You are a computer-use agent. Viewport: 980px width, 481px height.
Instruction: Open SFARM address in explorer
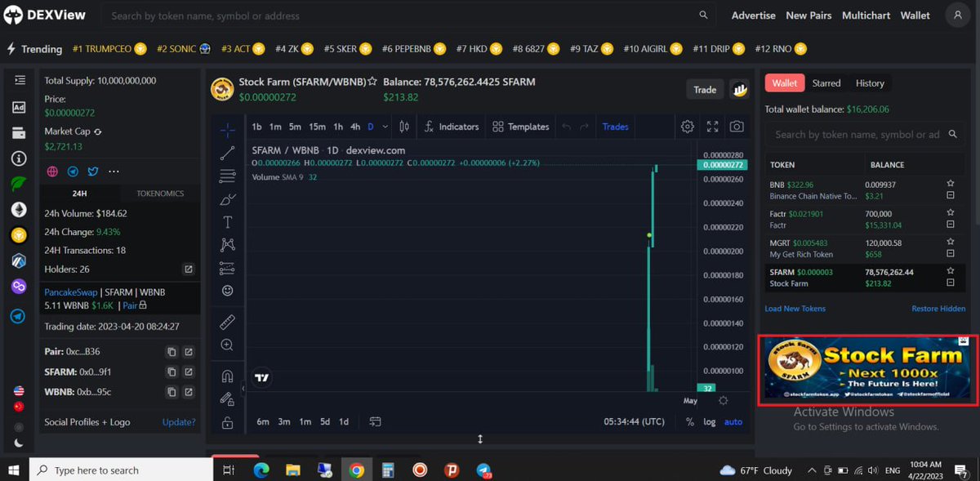pos(189,372)
